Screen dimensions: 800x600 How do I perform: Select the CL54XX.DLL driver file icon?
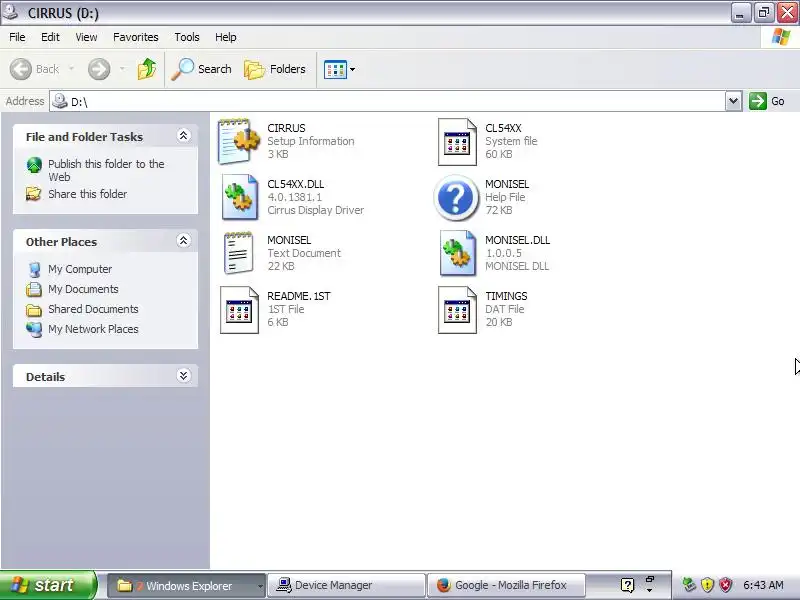click(239, 197)
